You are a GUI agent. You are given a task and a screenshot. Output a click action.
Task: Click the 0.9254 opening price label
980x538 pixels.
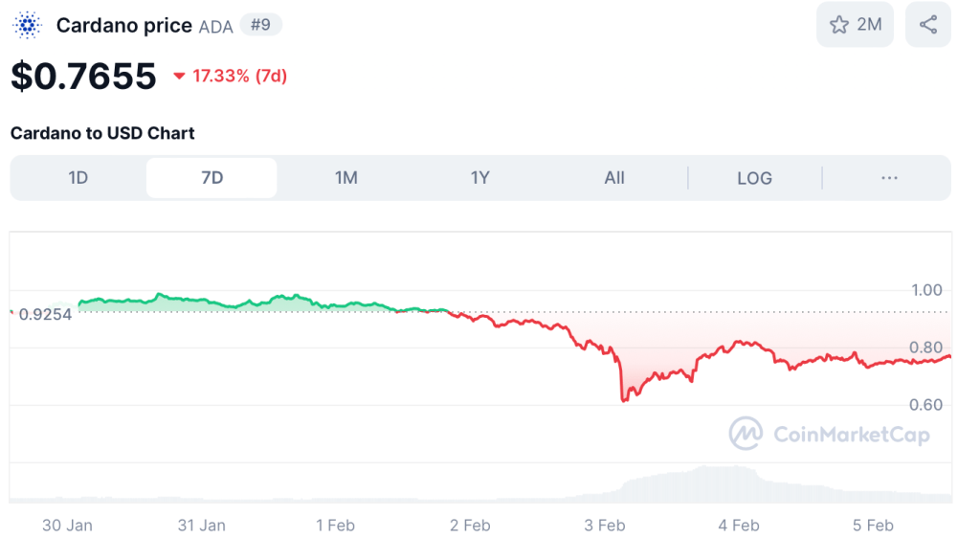coord(46,313)
